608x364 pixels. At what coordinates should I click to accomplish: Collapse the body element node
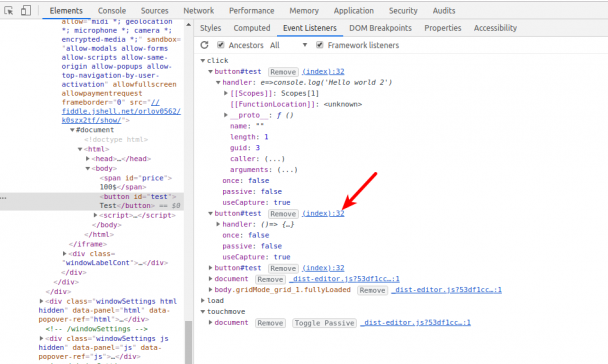pos(88,168)
